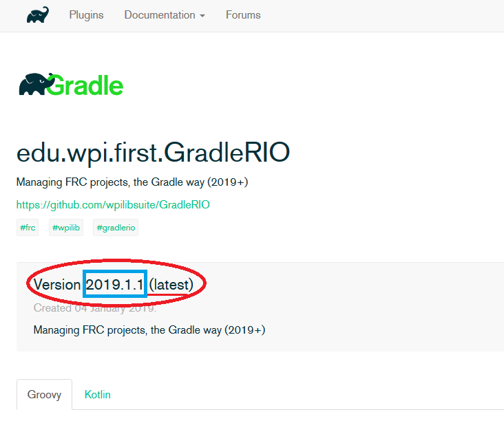This screenshot has height=421, width=504.
Task: Select the edu.wpi.first.GradleRIO plugin title
Action: click(x=153, y=153)
